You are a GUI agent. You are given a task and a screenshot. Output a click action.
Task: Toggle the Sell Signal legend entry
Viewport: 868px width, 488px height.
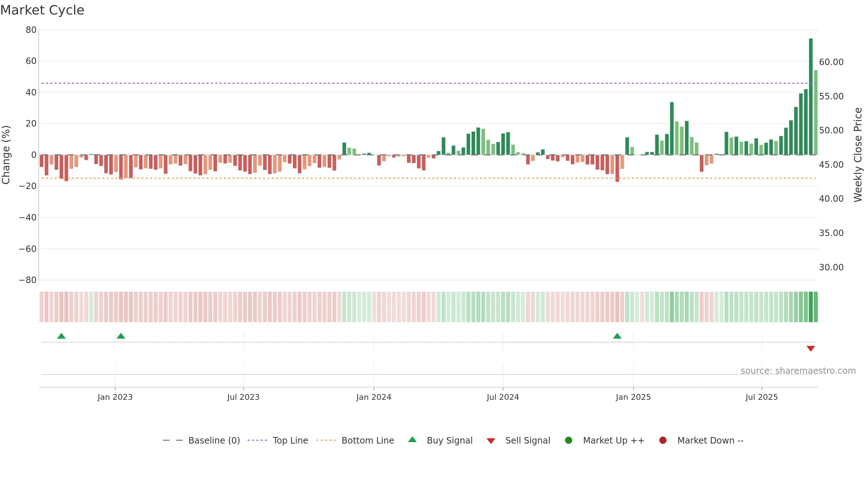coord(518,440)
